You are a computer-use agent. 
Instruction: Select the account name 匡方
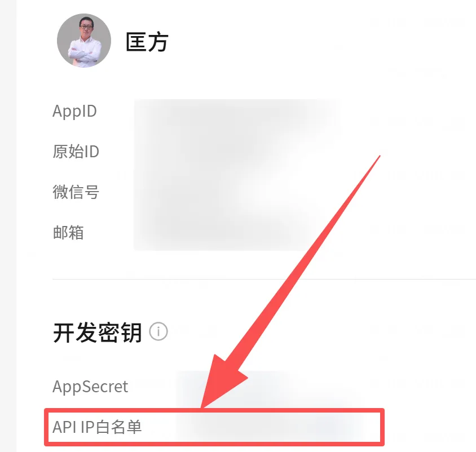pos(147,42)
